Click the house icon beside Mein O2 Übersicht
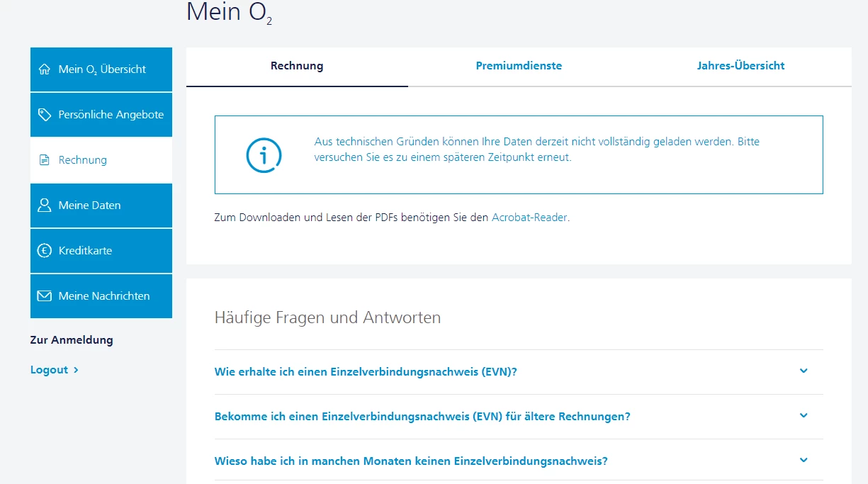 point(45,69)
